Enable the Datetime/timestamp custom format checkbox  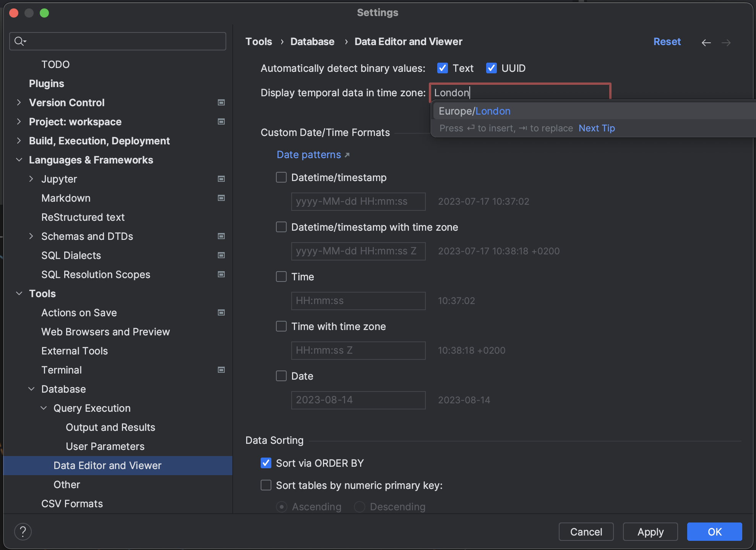click(x=281, y=177)
